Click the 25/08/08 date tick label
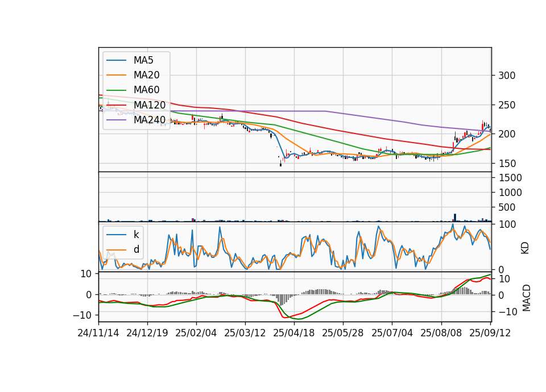Image resolution: width=546 pixels, height=392 pixels. tap(441, 333)
